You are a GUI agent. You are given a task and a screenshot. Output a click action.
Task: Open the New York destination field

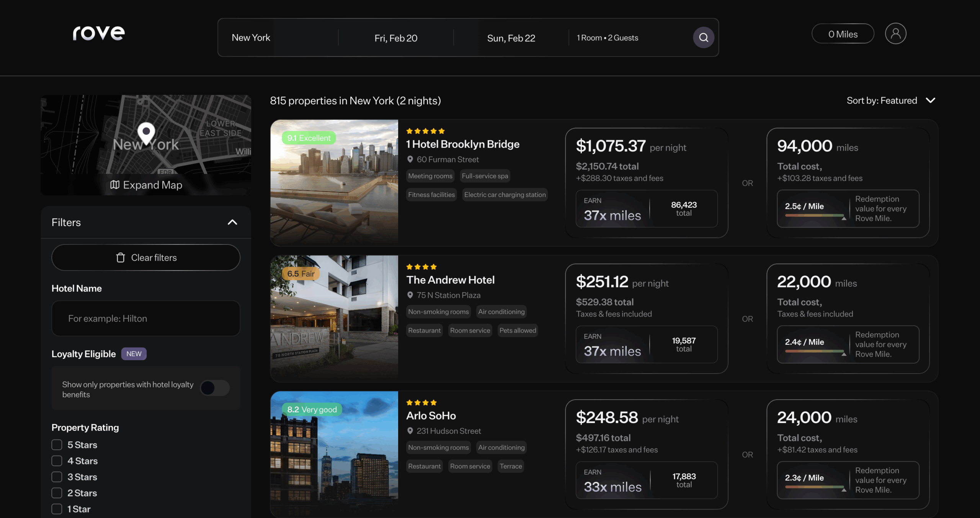(x=278, y=38)
